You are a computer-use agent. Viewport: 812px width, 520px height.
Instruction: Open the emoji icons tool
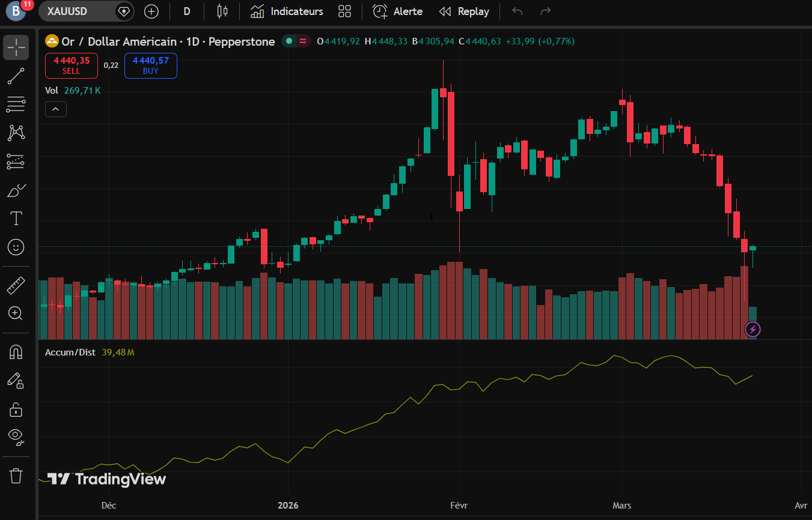16,246
